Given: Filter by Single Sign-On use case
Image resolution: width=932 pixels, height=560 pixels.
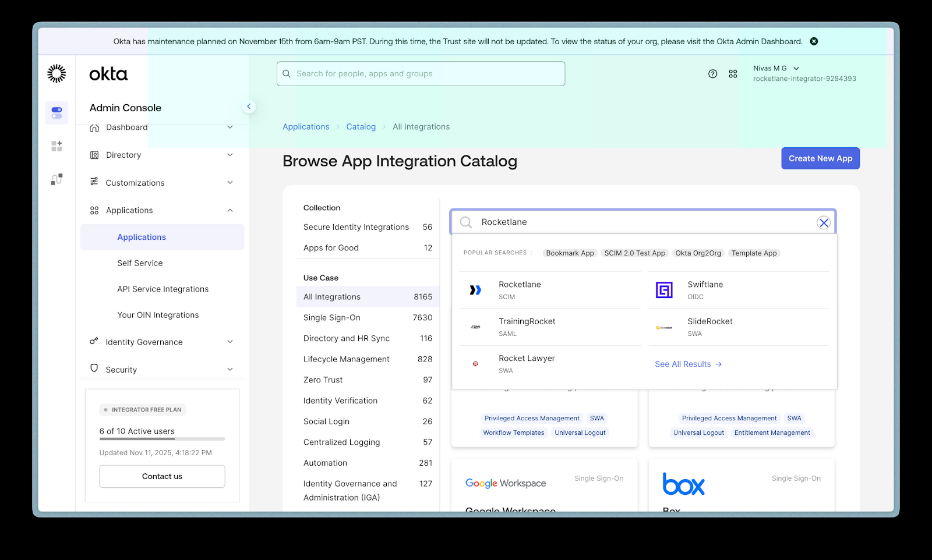Looking at the screenshot, I should click(368, 317).
